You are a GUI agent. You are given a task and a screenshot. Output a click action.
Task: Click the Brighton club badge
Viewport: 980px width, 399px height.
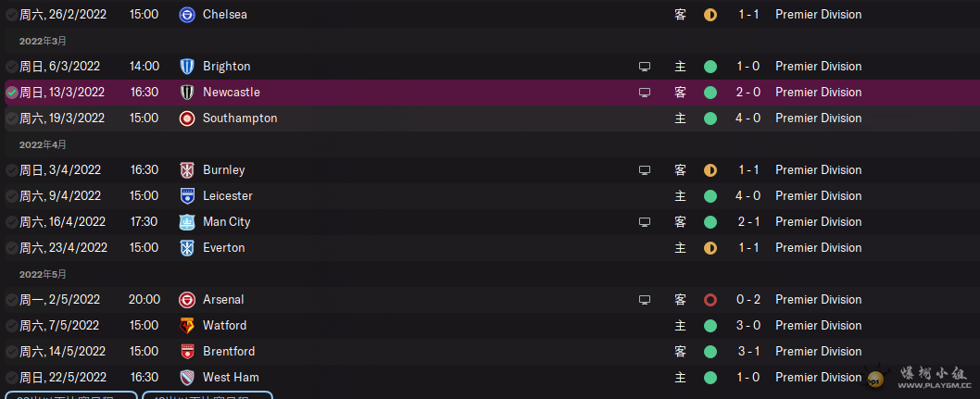click(x=187, y=66)
